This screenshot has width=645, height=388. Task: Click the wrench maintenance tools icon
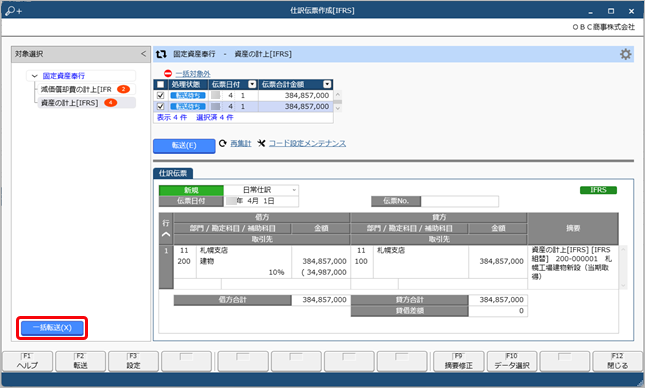(261, 143)
